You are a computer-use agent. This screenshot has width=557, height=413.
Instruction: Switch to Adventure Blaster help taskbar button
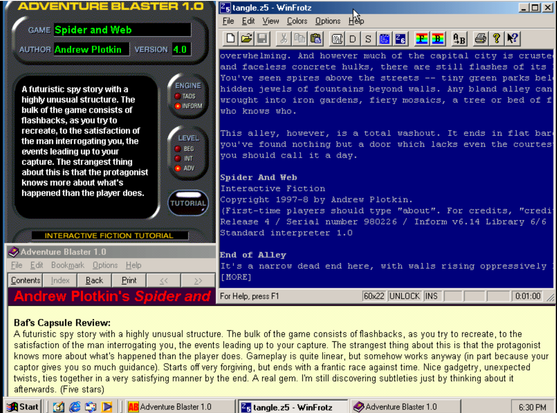(405, 407)
